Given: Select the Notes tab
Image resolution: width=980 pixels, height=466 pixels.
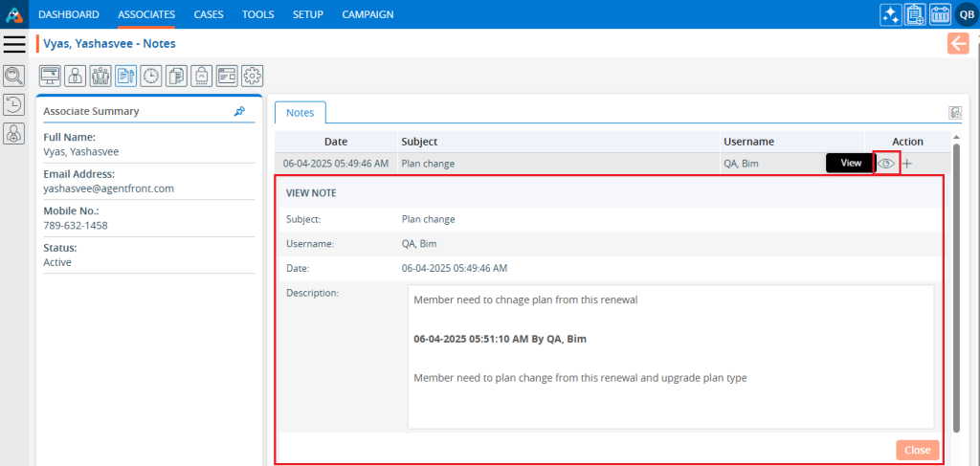Looking at the screenshot, I should (x=300, y=113).
